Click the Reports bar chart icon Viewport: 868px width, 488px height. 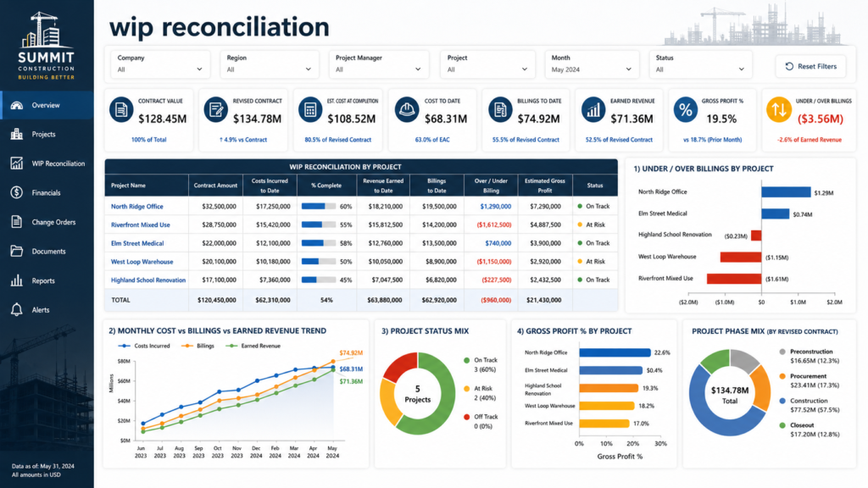(x=17, y=280)
